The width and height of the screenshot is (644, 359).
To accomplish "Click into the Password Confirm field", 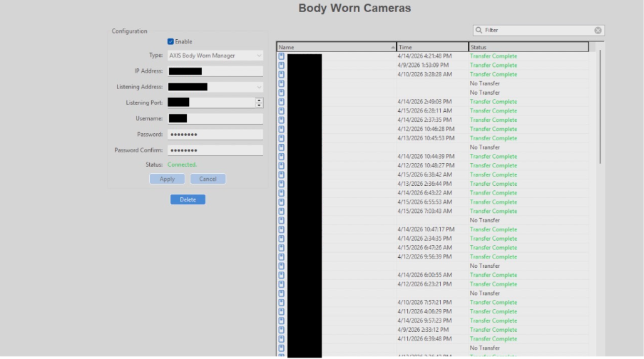I will (215, 150).
